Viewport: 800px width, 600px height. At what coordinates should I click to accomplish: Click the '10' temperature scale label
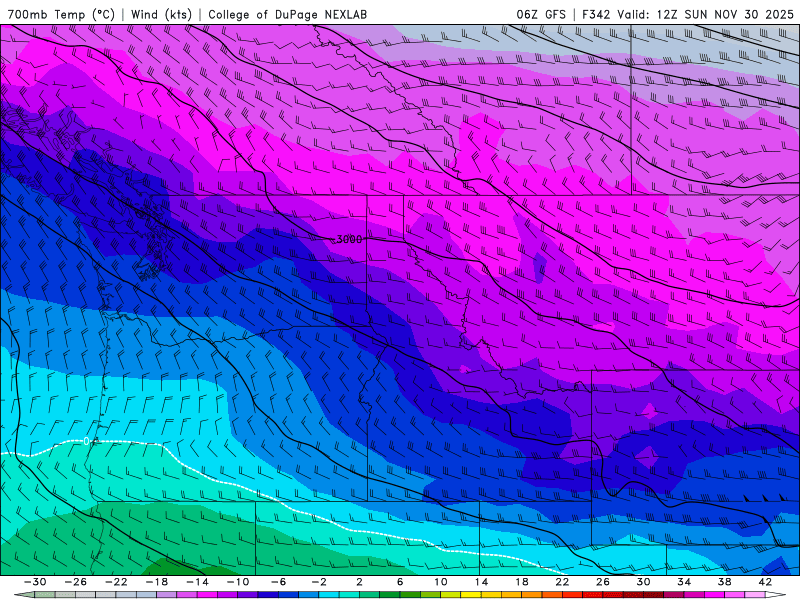[x=441, y=582]
